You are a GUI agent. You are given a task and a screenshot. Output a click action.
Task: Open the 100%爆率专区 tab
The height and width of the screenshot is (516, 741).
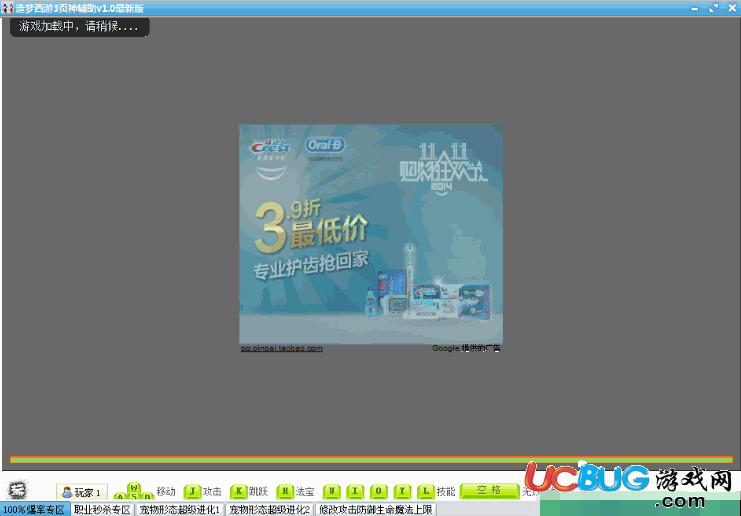(35, 509)
